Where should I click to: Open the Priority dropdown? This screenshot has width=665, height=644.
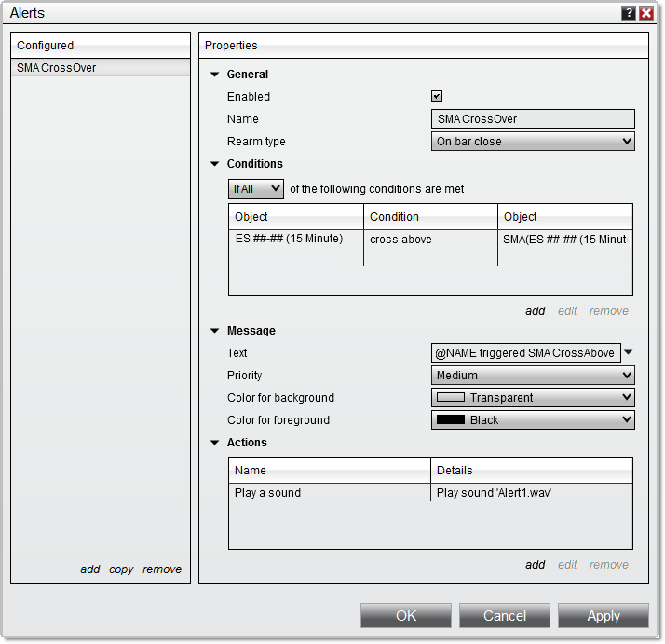pyautogui.click(x=533, y=376)
